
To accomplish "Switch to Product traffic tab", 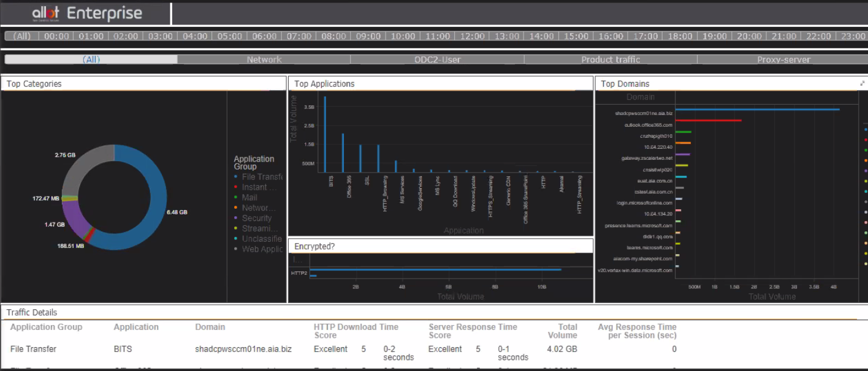I will 611,59.
